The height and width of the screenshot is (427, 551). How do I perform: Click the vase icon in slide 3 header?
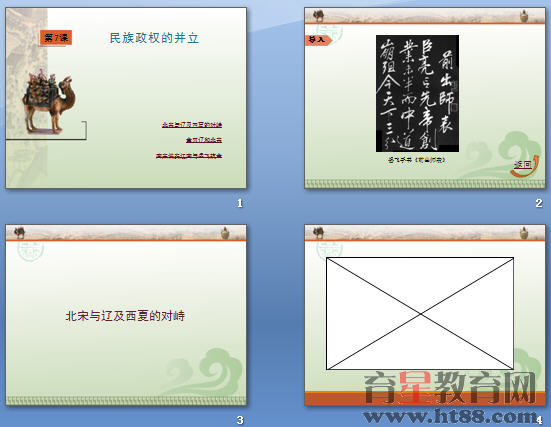click(x=225, y=233)
